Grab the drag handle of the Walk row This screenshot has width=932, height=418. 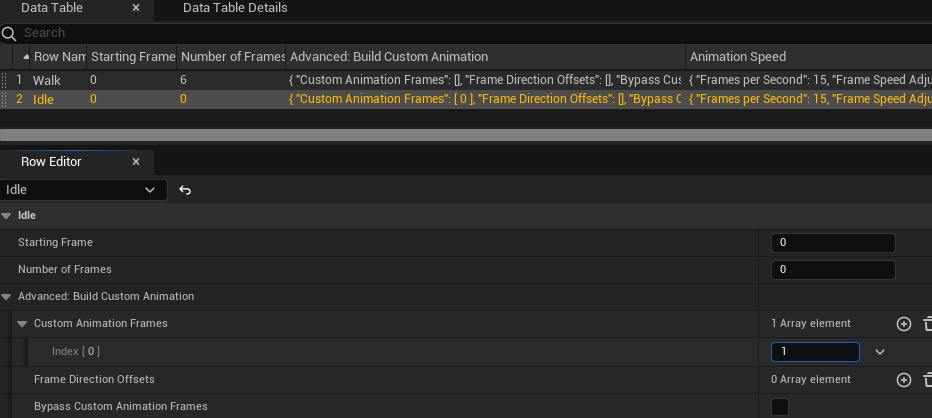tap(5, 80)
